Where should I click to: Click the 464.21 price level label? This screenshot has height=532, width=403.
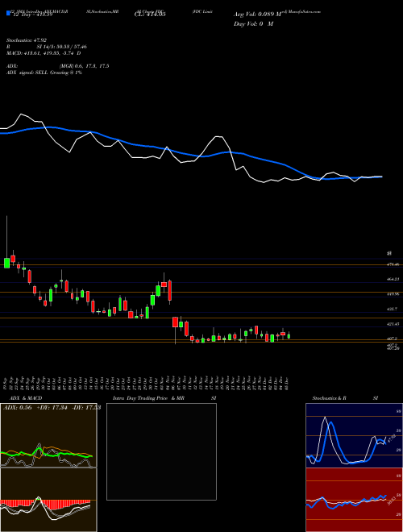[x=393, y=279]
